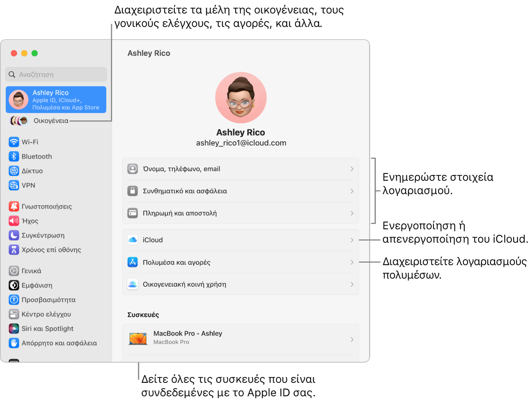Click the Συνθηματικό και ασφάλεια lock icon
The height and width of the screenshot is (401, 532).
point(133,191)
